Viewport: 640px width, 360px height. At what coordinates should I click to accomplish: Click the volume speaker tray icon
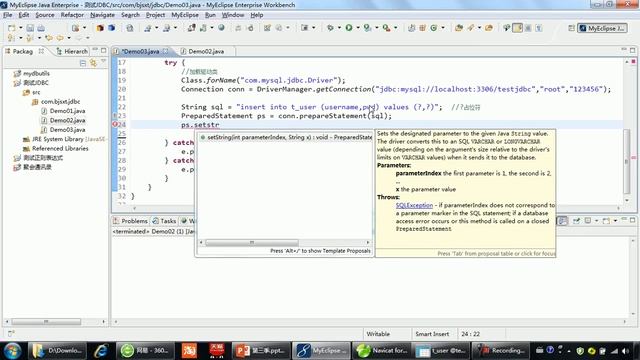625,351
